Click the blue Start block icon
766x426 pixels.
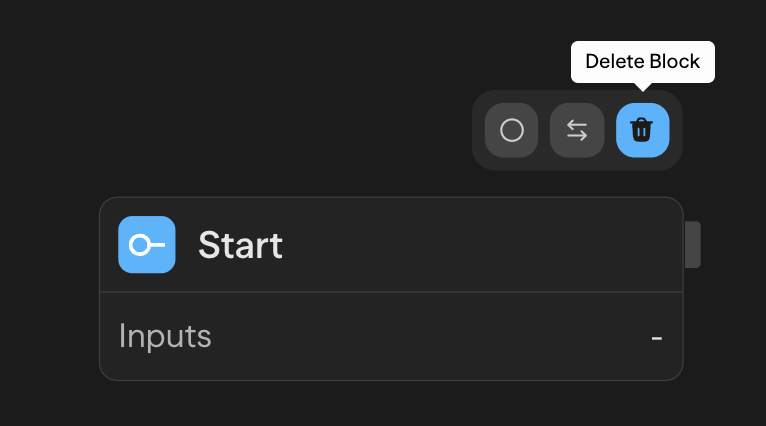point(147,245)
